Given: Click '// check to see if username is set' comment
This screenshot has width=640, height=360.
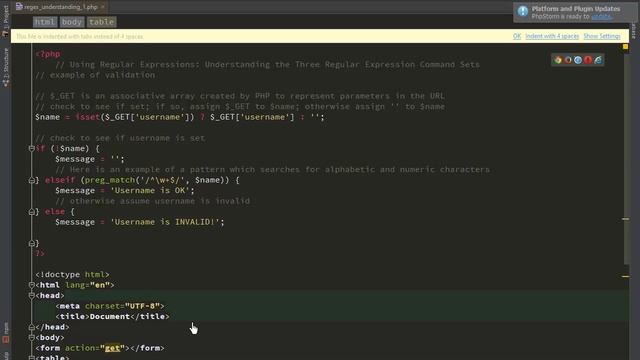Looking at the screenshot, I should (x=120, y=138).
